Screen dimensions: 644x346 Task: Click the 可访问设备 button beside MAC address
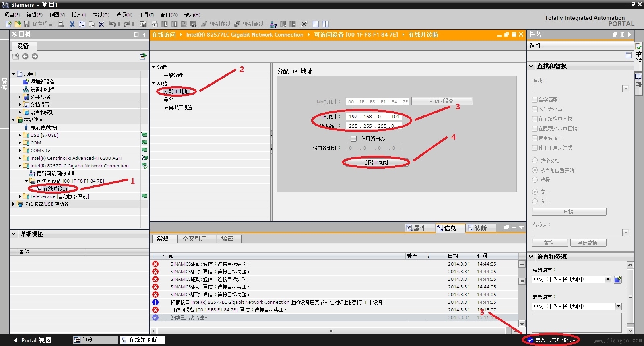click(442, 101)
